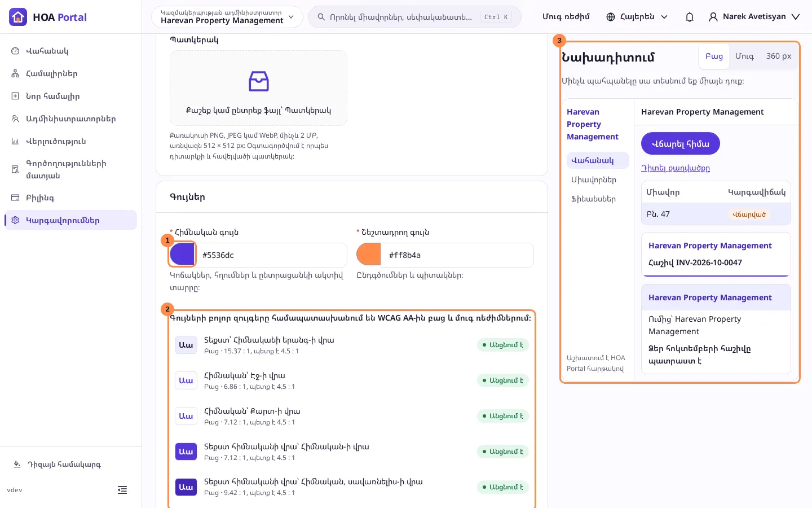The image size is (812, 508).
Task: Click the Վճարել հիմա button in preview
Action: 681,144
